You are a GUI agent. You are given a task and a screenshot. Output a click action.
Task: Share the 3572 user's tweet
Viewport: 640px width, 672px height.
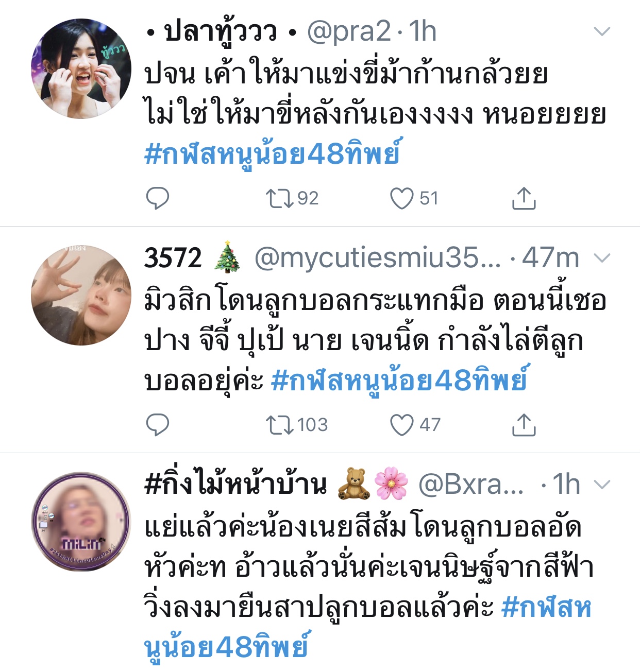(x=524, y=425)
